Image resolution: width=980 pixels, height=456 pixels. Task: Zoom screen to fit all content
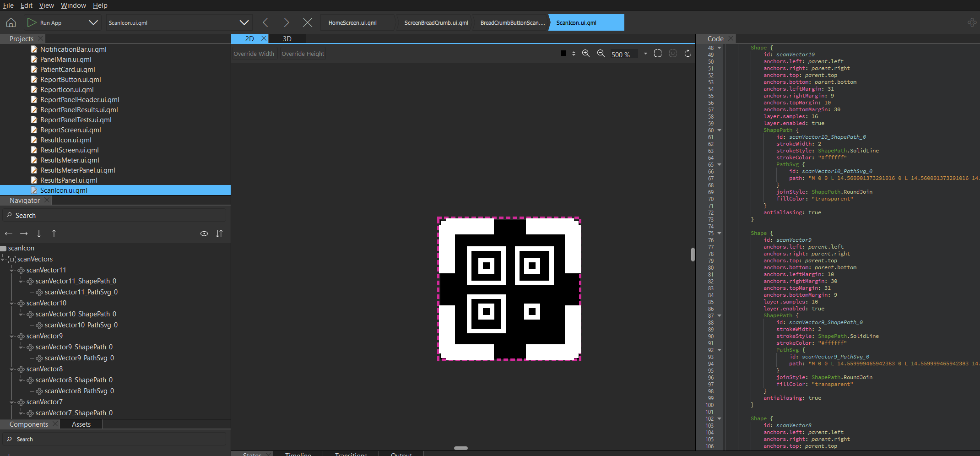point(658,54)
